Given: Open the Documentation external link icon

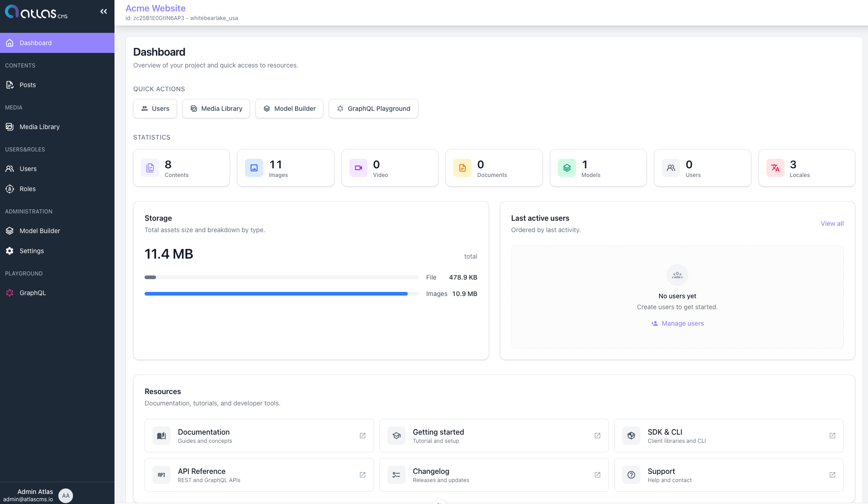Looking at the screenshot, I should click(x=362, y=436).
